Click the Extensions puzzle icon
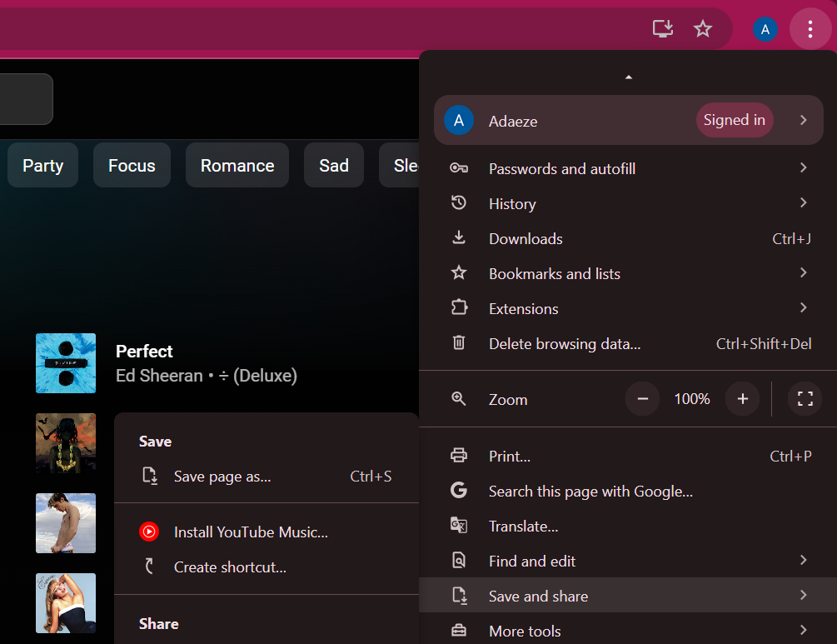This screenshot has height=644, width=837. (x=459, y=308)
